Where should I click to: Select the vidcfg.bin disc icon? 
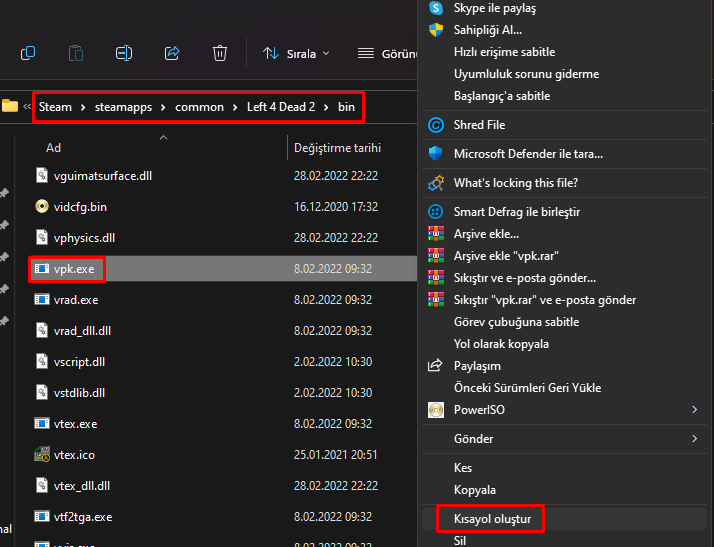point(42,206)
